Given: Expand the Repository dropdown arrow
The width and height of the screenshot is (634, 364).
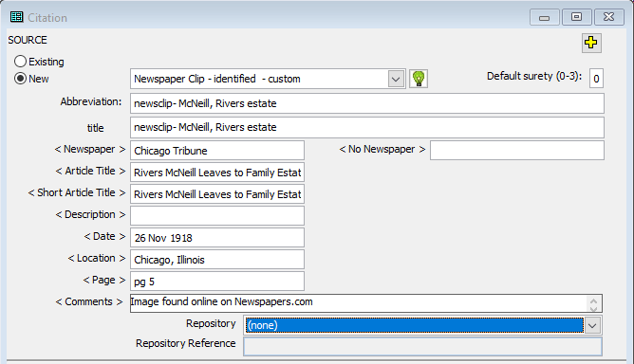Looking at the screenshot, I should coord(593,325).
